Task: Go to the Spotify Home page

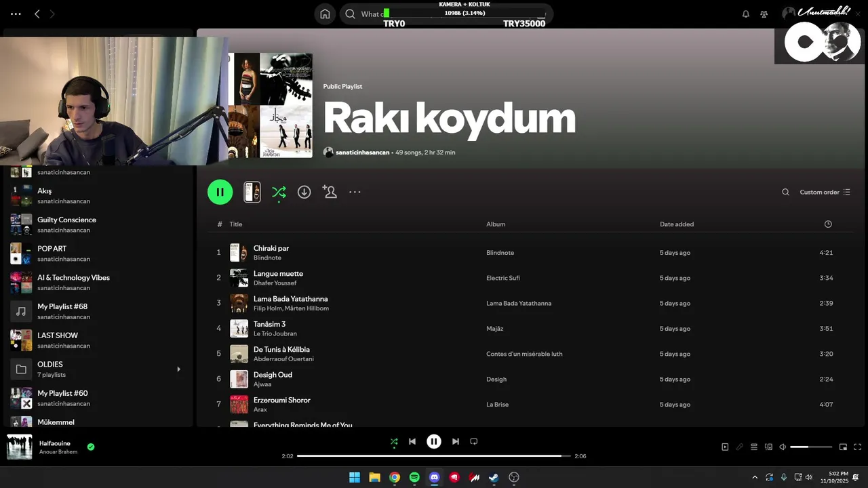Action: [x=325, y=14]
